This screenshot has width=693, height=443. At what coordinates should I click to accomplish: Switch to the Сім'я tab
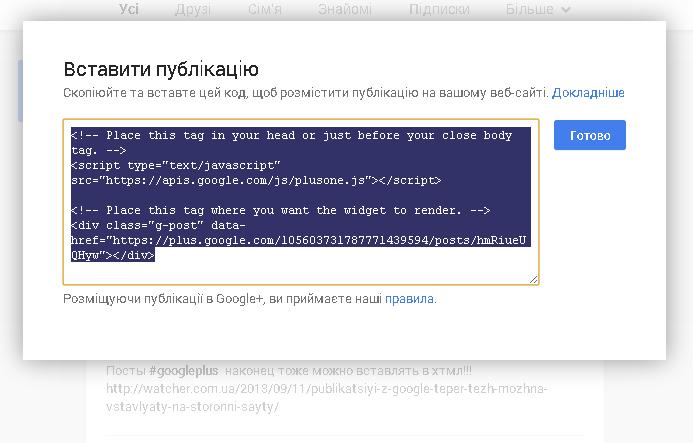pos(264,9)
